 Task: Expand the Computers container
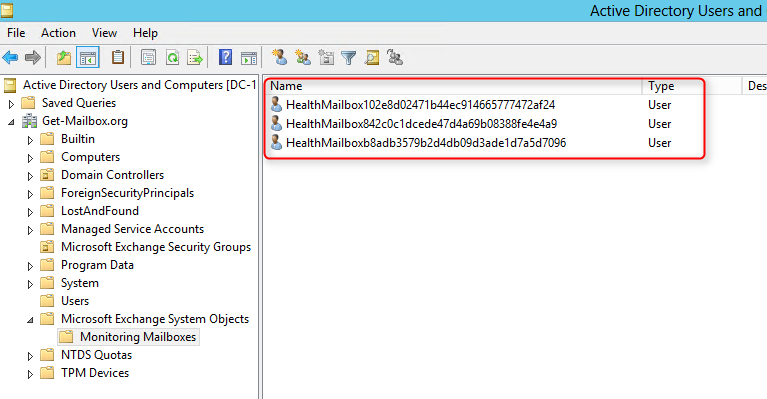pyautogui.click(x=30, y=158)
